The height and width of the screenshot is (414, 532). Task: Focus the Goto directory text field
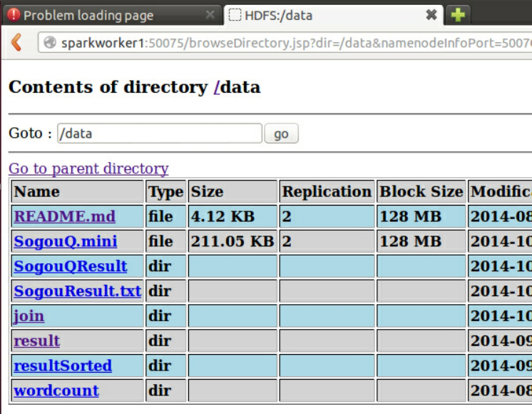point(160,133)
